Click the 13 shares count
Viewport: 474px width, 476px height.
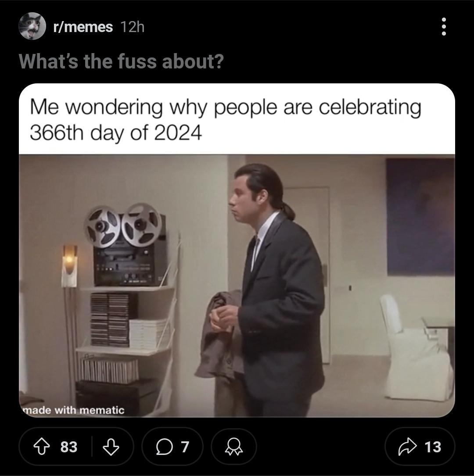pyautogui.click(x=433, y=447)
